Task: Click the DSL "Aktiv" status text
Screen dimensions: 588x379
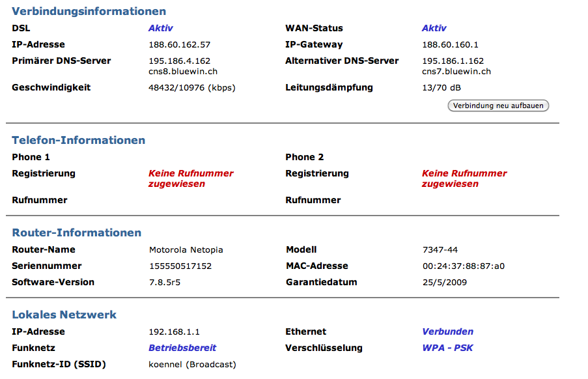Action: [x=160, y=28]
